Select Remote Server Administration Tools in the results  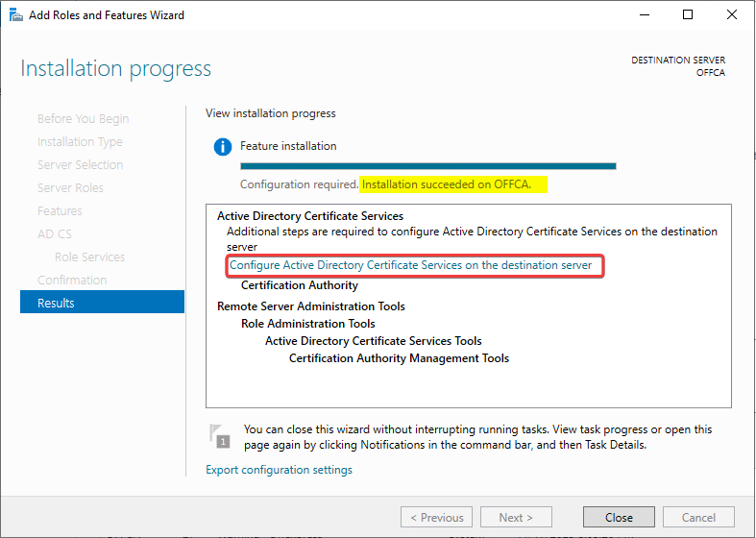(310, 306)
